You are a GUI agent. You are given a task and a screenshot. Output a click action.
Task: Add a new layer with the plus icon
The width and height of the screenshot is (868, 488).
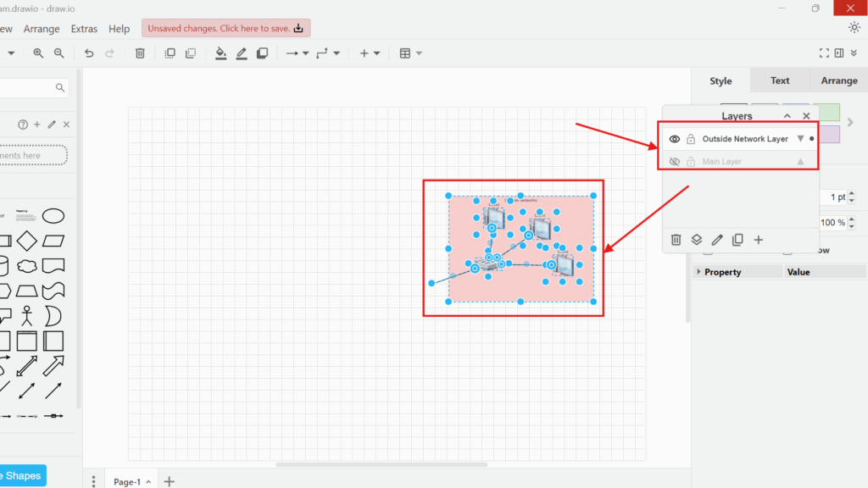(759, 240)
